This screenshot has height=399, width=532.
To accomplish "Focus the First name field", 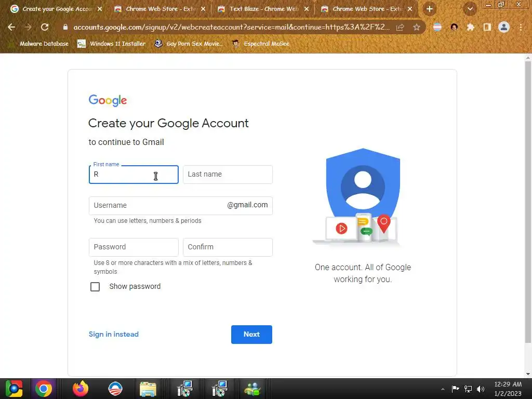I will tap(134, 175).
